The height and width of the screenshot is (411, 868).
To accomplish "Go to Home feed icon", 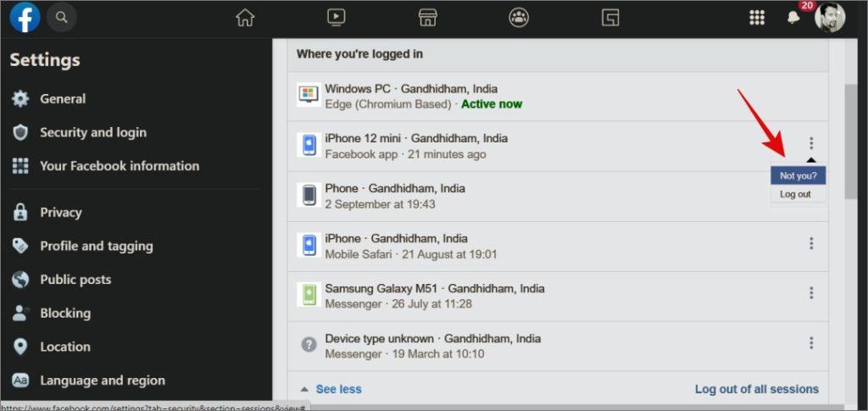I will [245, 18].
